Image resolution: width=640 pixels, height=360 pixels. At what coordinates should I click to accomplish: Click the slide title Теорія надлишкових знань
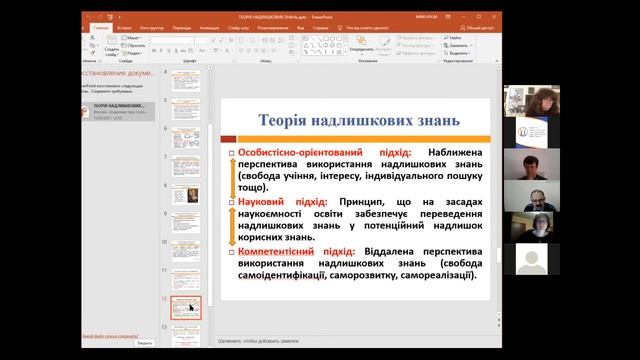tap(359, 120)
